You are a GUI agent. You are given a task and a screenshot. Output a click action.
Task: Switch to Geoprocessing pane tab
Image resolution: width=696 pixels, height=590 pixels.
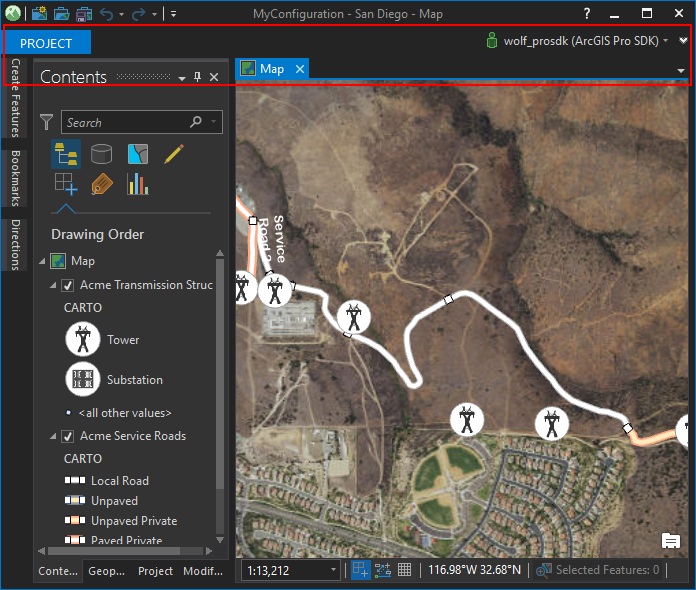coord(106,571)
